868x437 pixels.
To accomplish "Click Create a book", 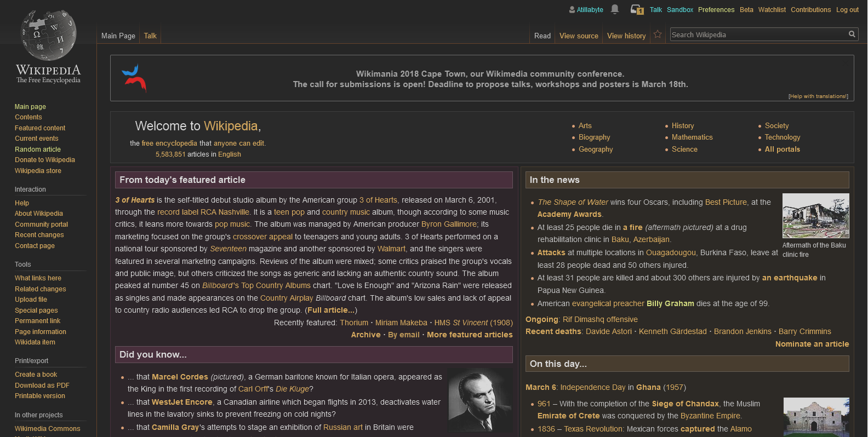I will pos(36,375).
